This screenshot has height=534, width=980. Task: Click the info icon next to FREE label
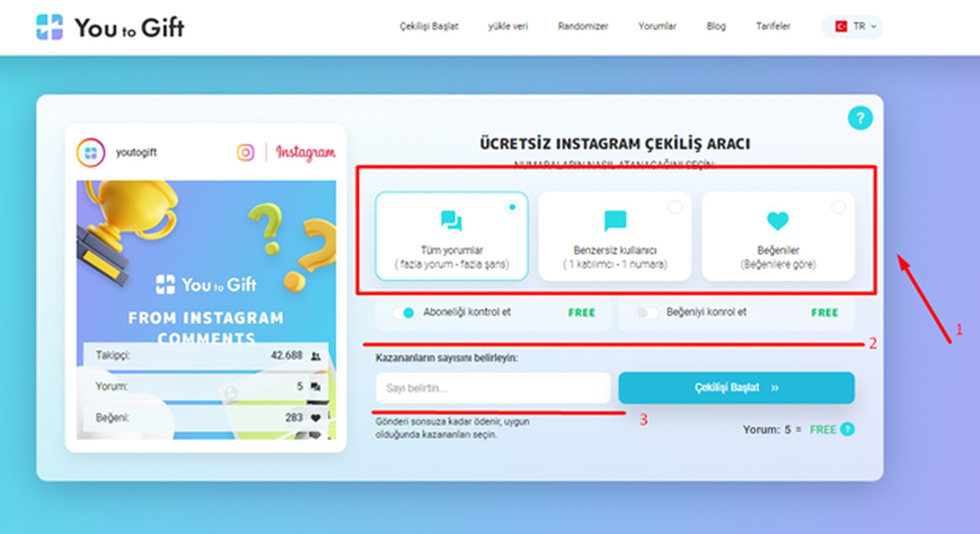pos(847,430)
